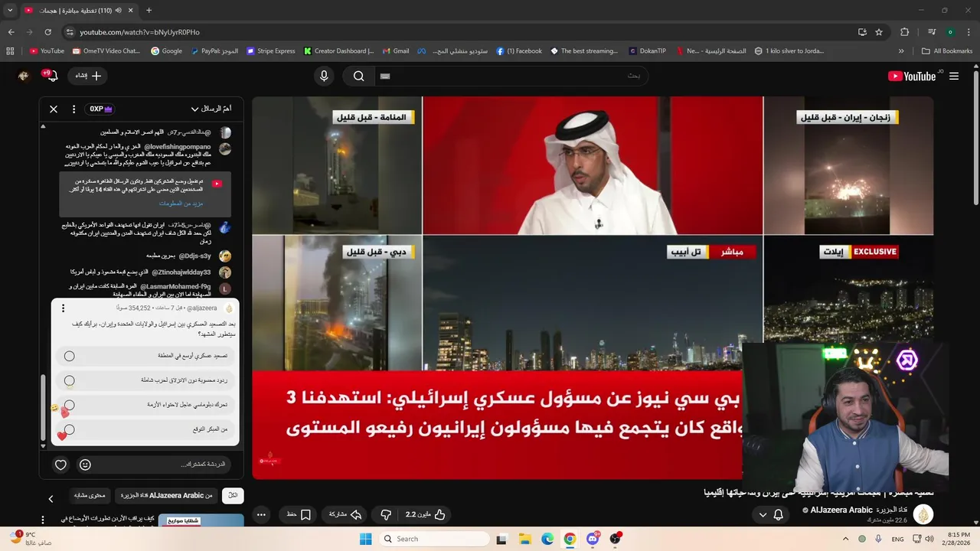
Task: Show hidden system tray icons chevron
Action: click(x=846, y=539)
